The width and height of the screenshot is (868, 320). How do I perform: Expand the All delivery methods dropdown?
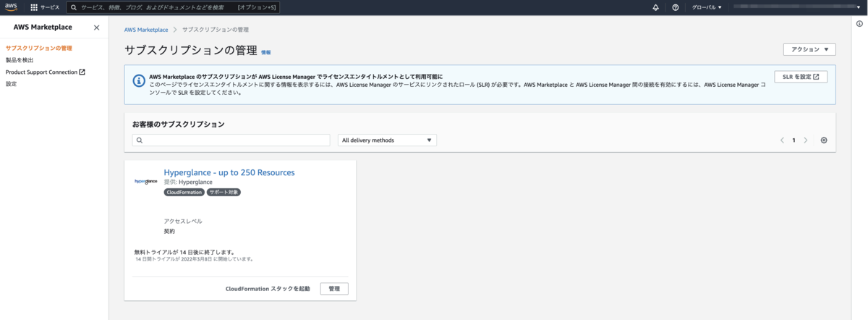[387, 140]
